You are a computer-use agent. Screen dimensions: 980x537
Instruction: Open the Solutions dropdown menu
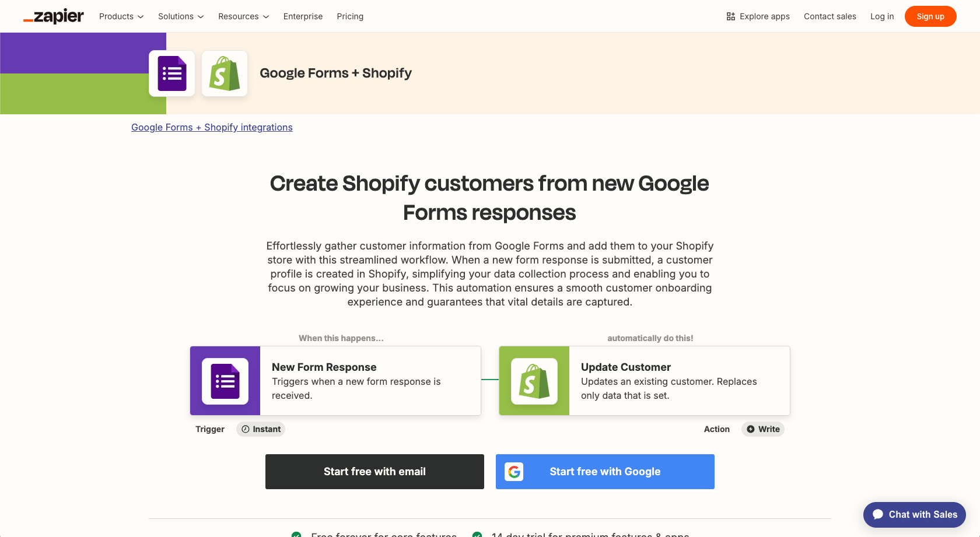pos(181,16)
